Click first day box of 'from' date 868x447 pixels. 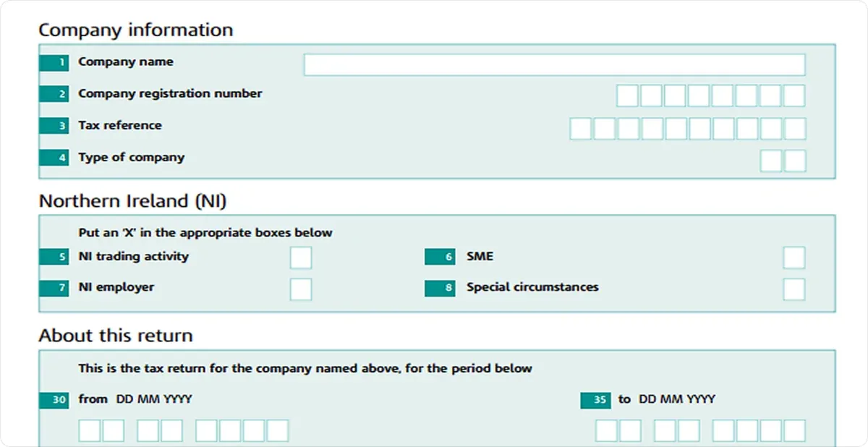(x=89, y=430)
